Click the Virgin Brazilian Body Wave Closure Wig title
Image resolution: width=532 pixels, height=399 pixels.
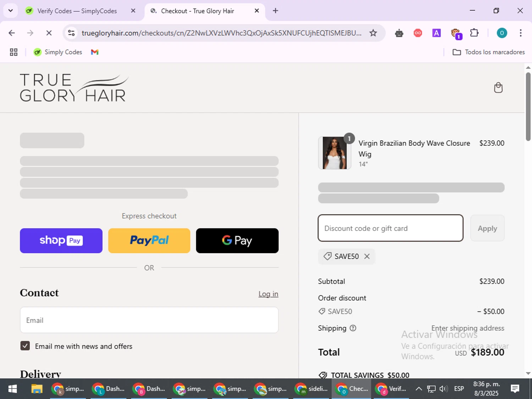[x=414, y=148]
